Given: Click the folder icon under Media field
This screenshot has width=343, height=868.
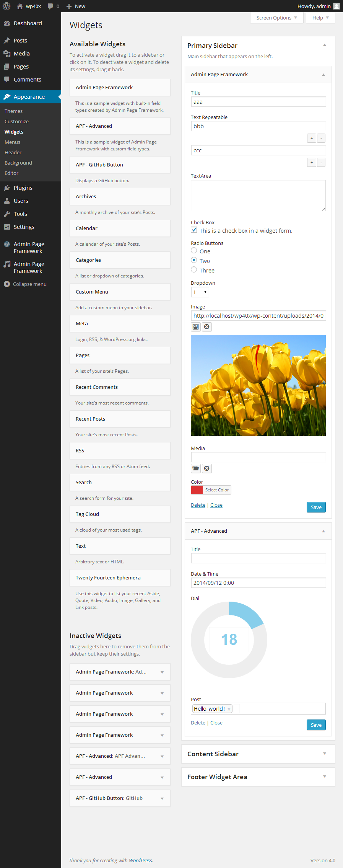Looking at the screenshot, I should click(196, 468).
